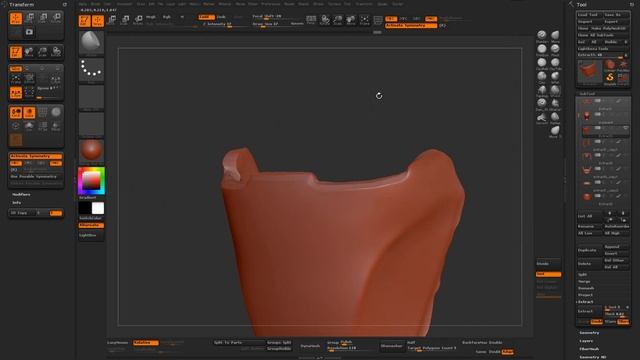Open the dotted stroke type thumbnail
Image resolution: width=640 pixels, height=360 pixels.
click(91, 70)
